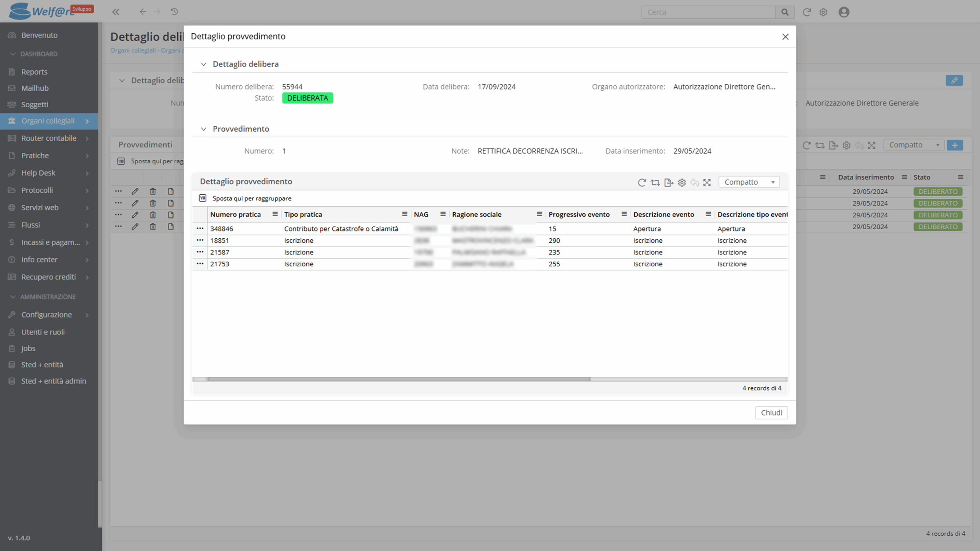This screenshot has width=980, height=551.
Task: Open Progressivo evento column menu
Action: point(624,214)
